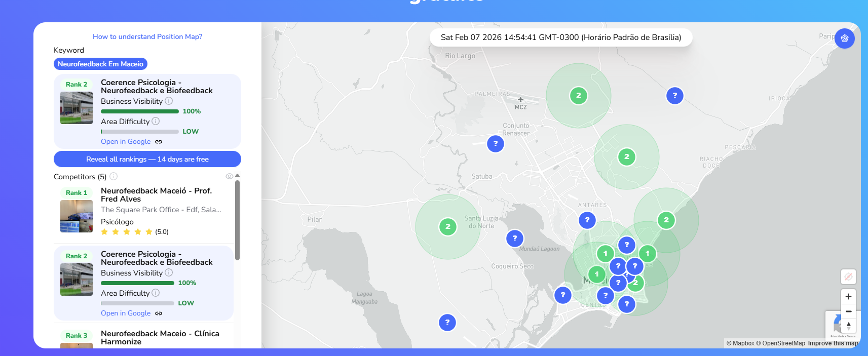Click link icon beside top card's Open in Google
Viewport: 868px width, 356px height.
[x=159, y=142]
